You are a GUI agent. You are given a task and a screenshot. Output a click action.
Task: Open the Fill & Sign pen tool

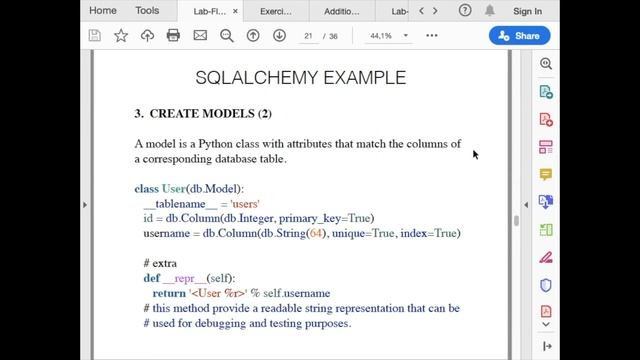[546, 258]
